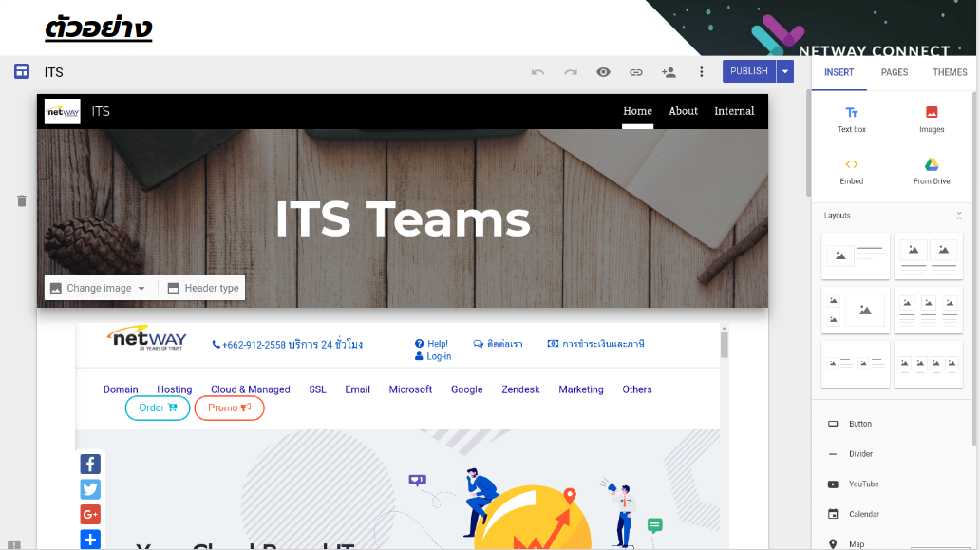
Task: Open the About page link
Action: click(683, 111)
